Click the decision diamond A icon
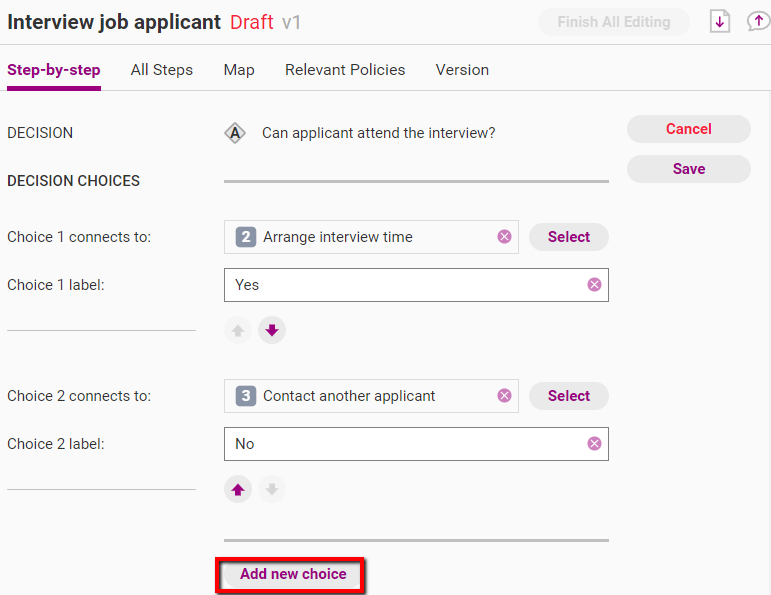 tap(235, 133)
